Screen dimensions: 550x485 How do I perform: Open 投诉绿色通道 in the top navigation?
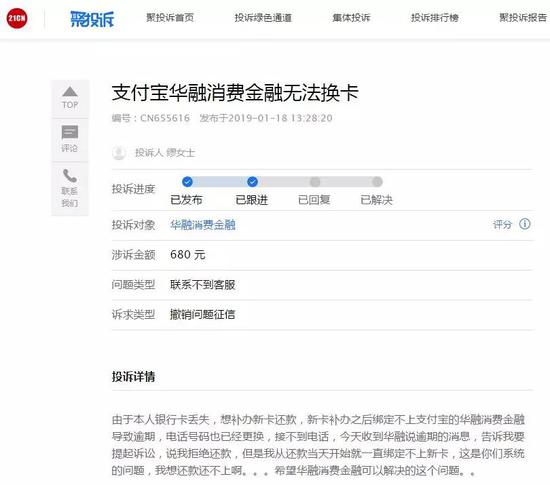point(263,18)
